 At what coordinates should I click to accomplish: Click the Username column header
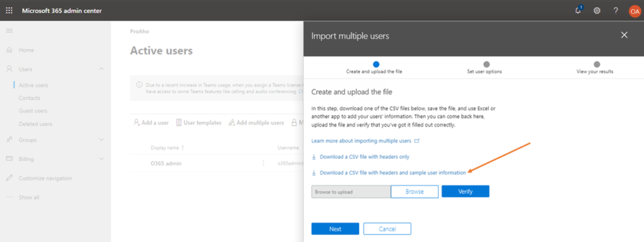[288, 147]
